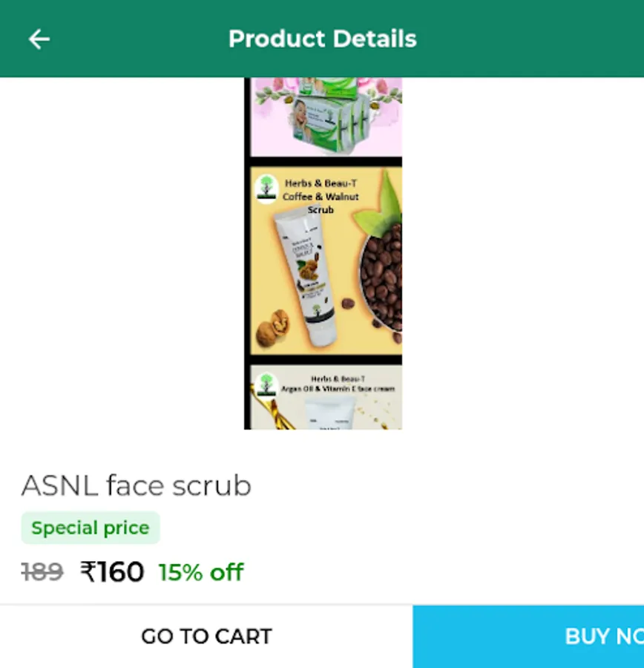Click the Product Details header title
644x668 pixels.
tap(322, 39)
